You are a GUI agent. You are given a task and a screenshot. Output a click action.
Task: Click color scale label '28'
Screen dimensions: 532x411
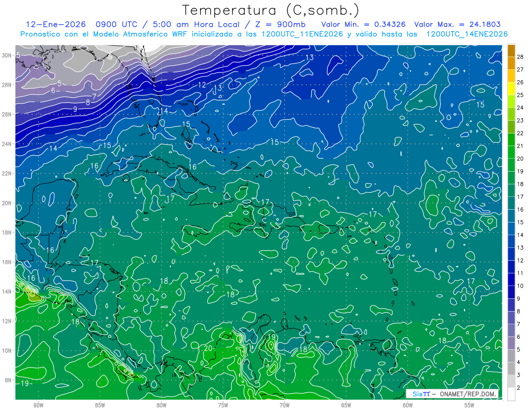(520, 57)
